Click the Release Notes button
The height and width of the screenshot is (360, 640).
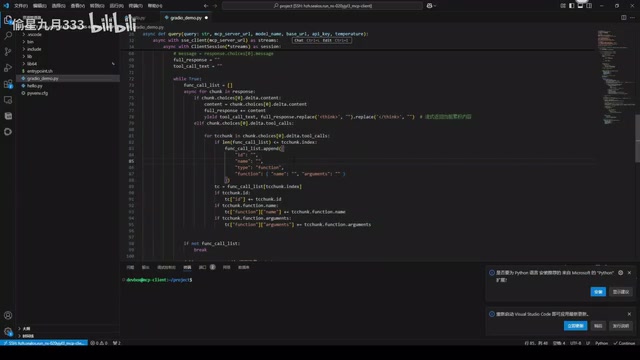[621, 326]
